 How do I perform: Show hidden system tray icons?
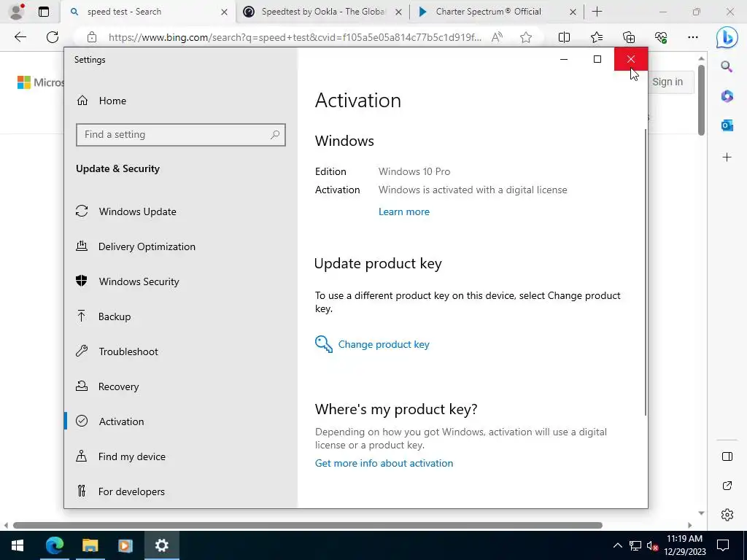(x=617, y=545)
